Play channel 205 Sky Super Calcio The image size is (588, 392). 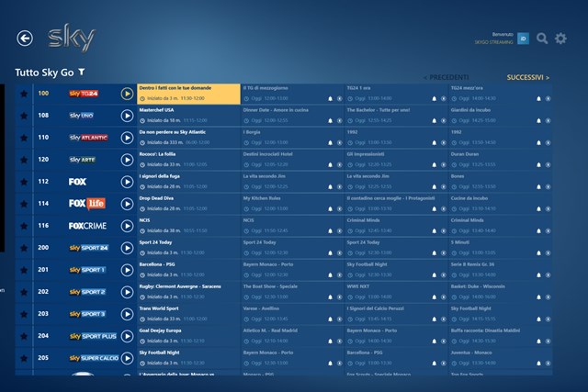point(127,359)
